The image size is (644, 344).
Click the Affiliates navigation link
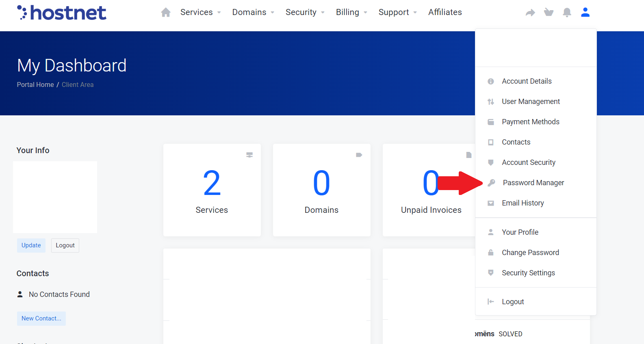pyautogui.click(x=445, y=12)
